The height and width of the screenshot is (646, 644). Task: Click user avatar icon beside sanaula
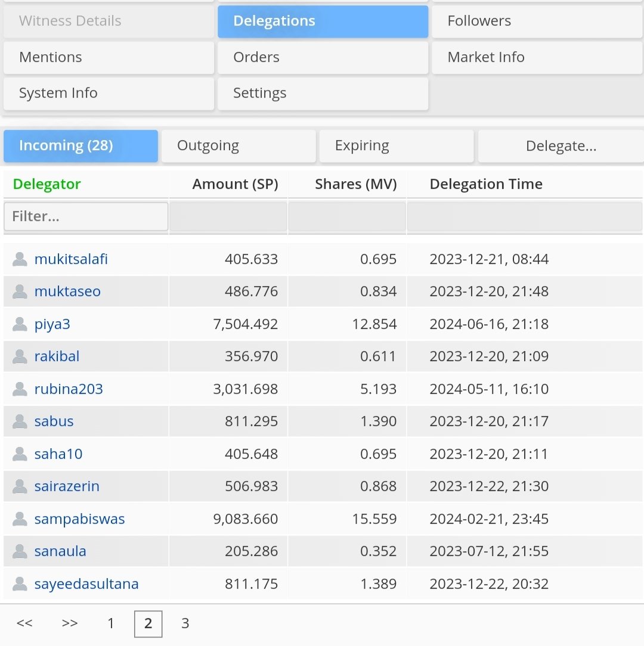click(x=20, y=551)
